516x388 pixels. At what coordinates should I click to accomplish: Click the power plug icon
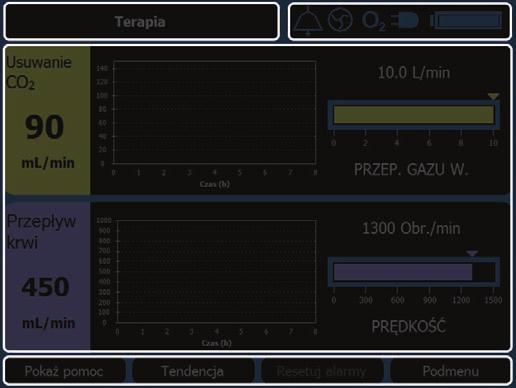pos(404,21)
